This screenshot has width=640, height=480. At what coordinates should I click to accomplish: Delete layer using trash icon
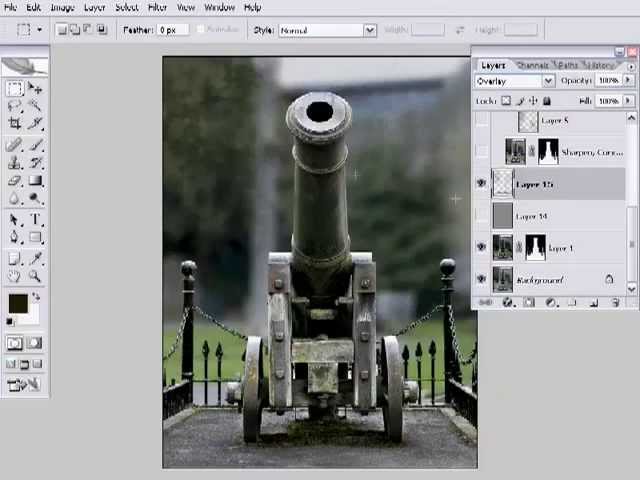616,302
